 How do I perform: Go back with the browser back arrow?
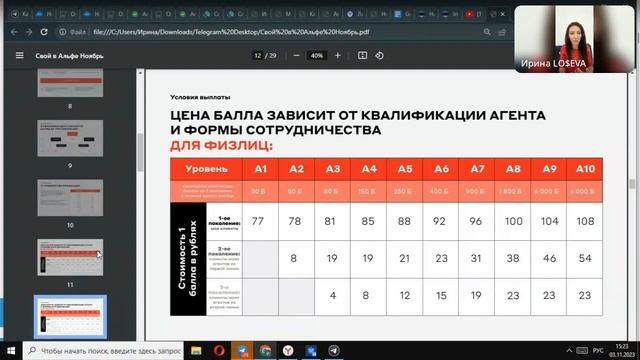14,32
